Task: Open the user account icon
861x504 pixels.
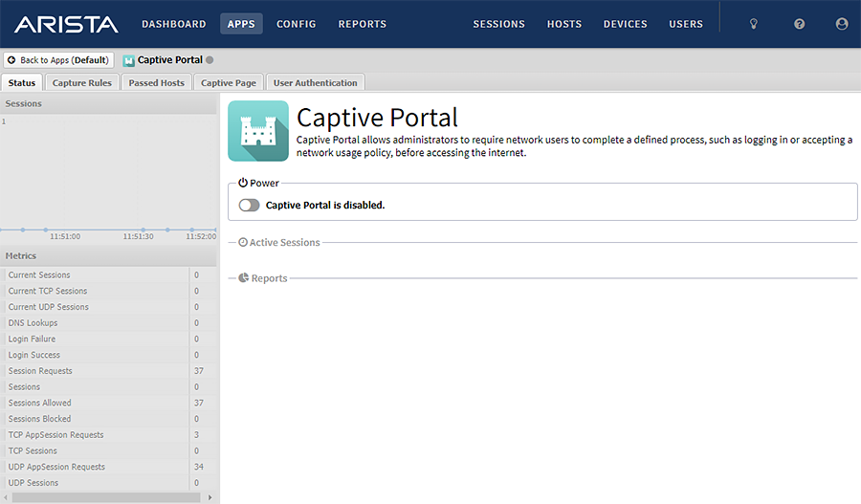Action: [841, 24]
